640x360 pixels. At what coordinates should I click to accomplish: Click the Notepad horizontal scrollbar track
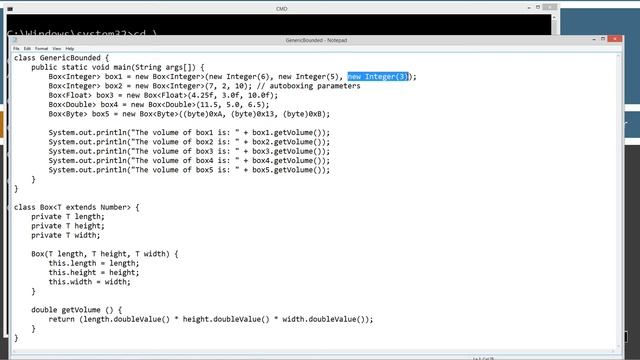click(313, 351)
